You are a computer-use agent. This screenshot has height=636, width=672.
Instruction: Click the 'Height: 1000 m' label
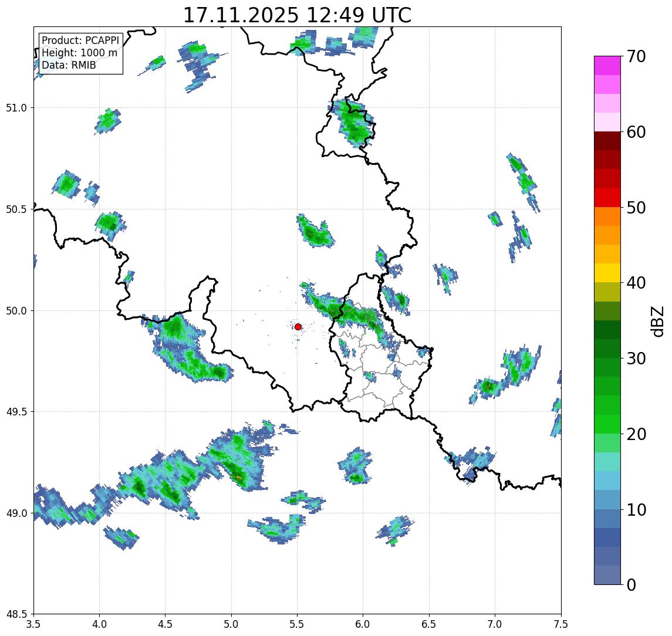tap(79, 53)
